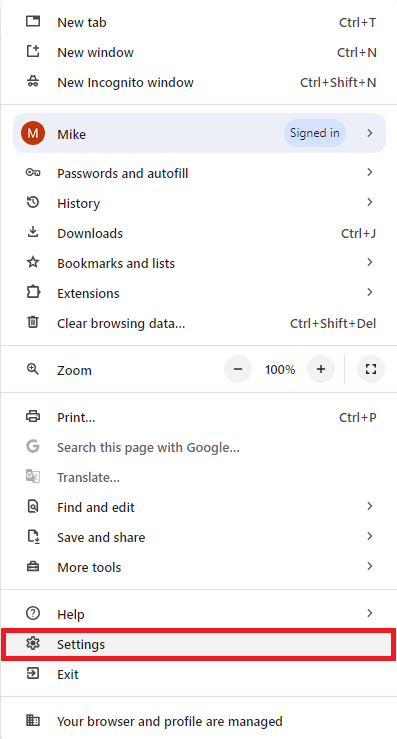This screenshot has height=739, width=397.
Task: Open the Your browser and profile are managed notice
Action: [198, 721]
